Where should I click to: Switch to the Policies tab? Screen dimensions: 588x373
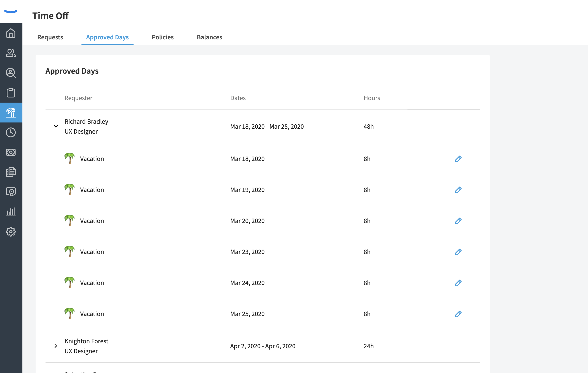click(x=163, y=37)
